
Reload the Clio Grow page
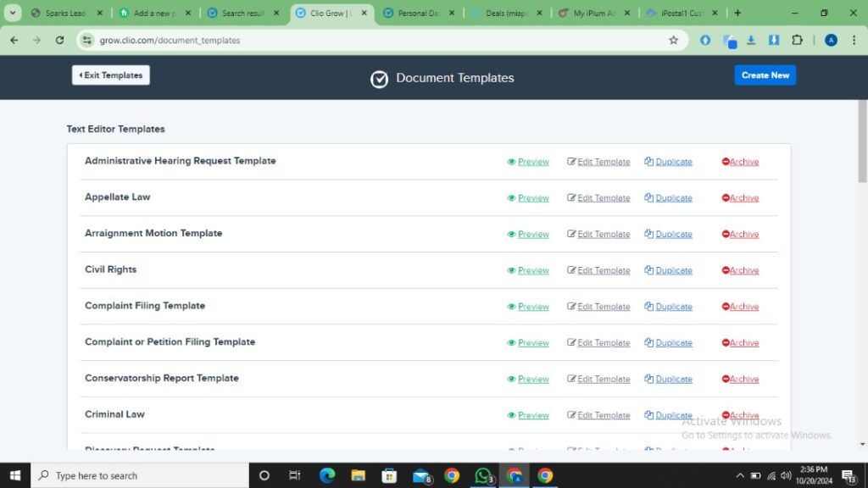click(x=59, y=40)
